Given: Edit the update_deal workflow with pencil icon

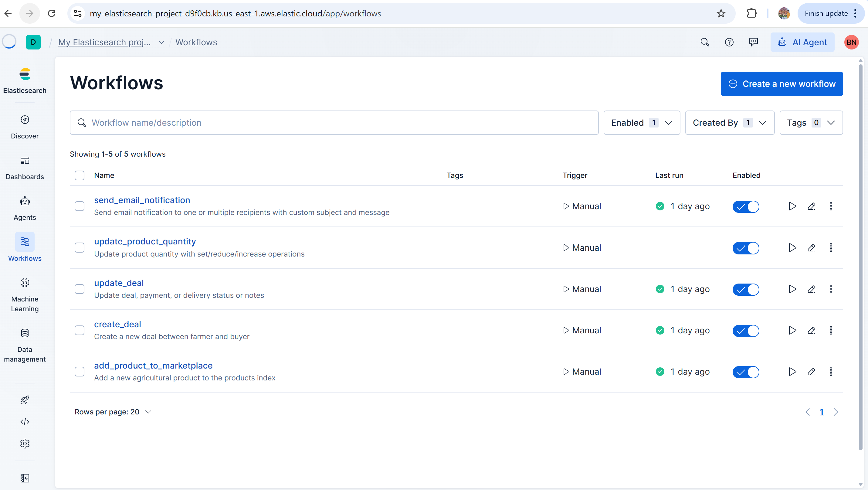Looking at the screenshot, I should (x=811, y=289).
